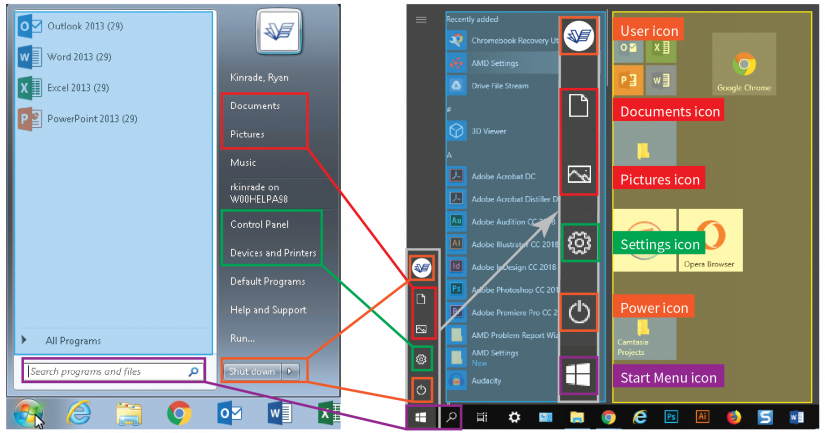The width and height of the screenshot is (825, 433).
Task: Open Word from the Windows 10 taskbar
Action: [797, 417]
